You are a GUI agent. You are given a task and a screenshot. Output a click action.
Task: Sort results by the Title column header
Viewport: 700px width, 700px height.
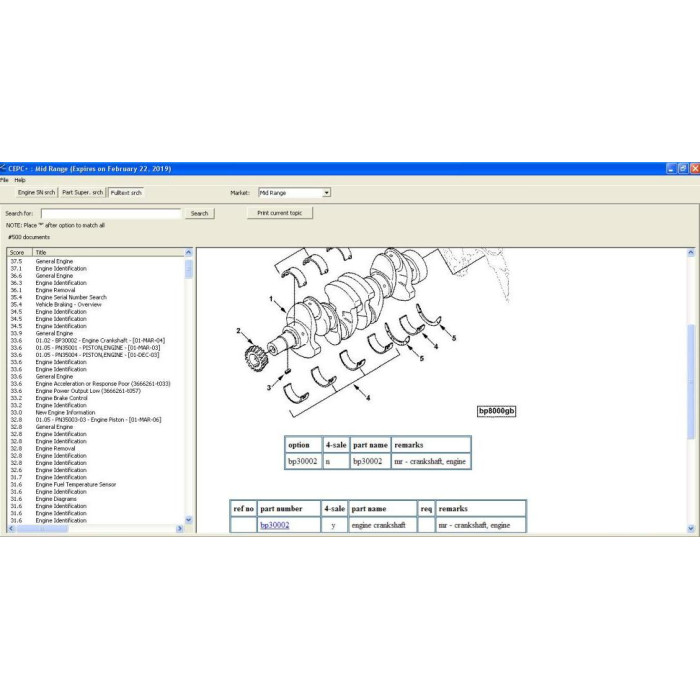click(108, 252)
